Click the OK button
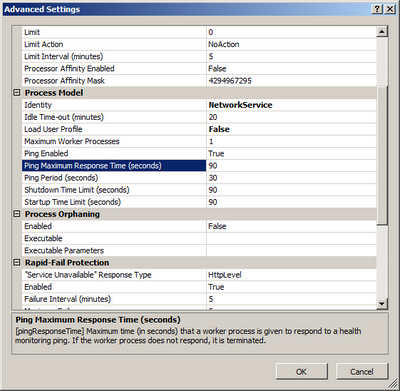 pyautogui.click(x=302, y=371)
